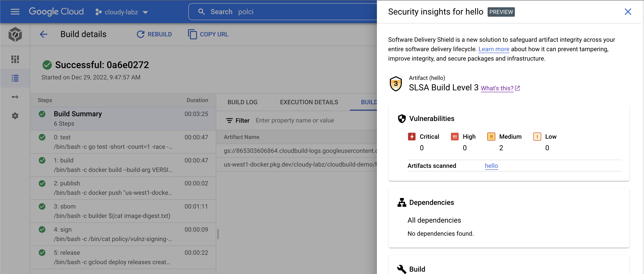The width and height of the screenshot is (644, 274).
Task: Switch to the EXECUTION DETAILS tab
Action: [x=309, y=102]
